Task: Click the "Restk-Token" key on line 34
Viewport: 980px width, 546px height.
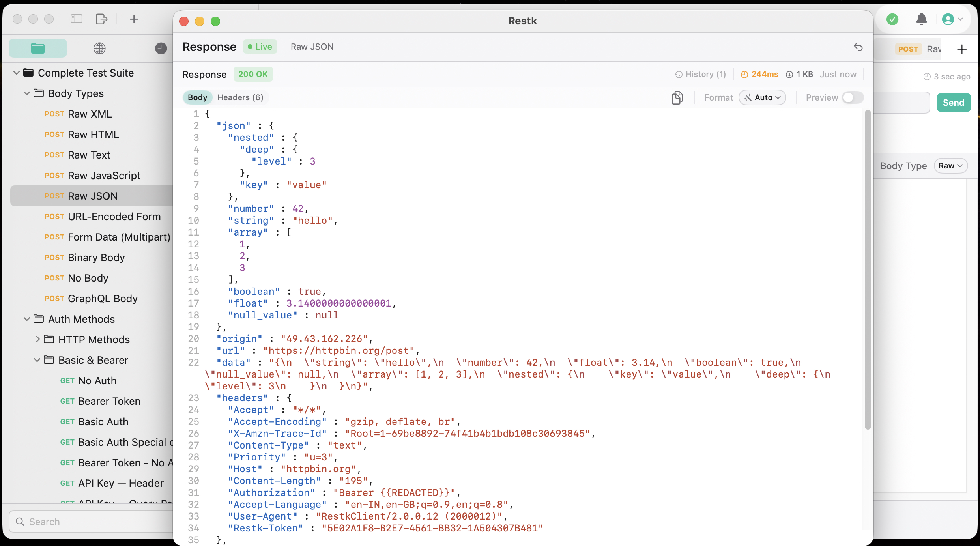Action: tap(266, 528)
